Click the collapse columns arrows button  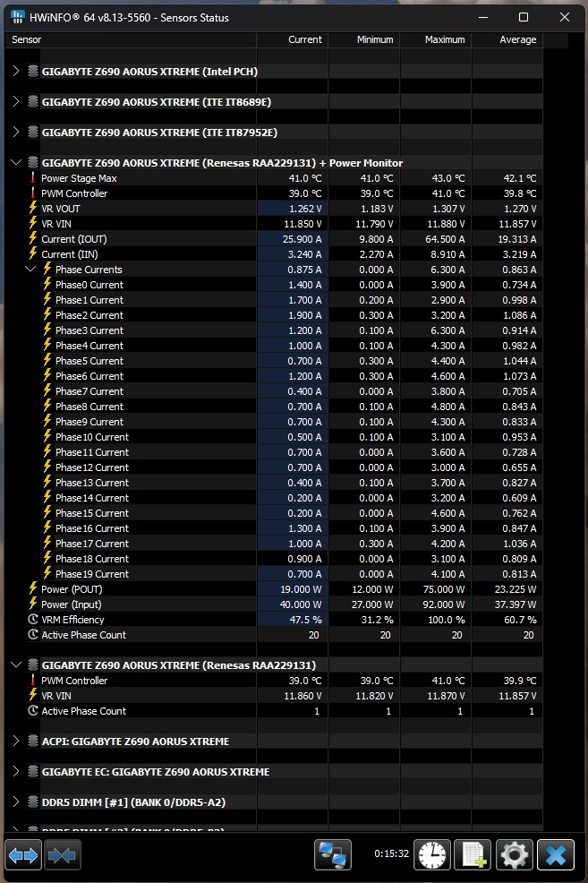62,855
